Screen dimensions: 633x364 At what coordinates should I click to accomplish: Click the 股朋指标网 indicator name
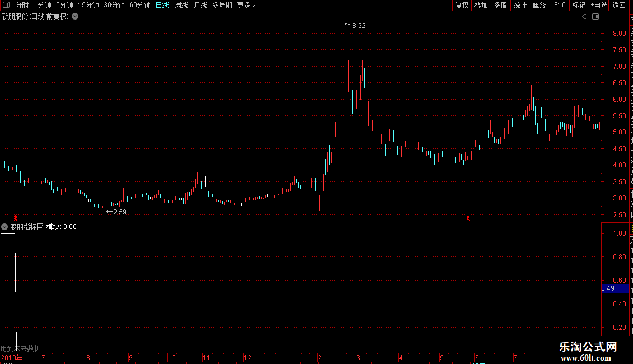coord(27,227)
